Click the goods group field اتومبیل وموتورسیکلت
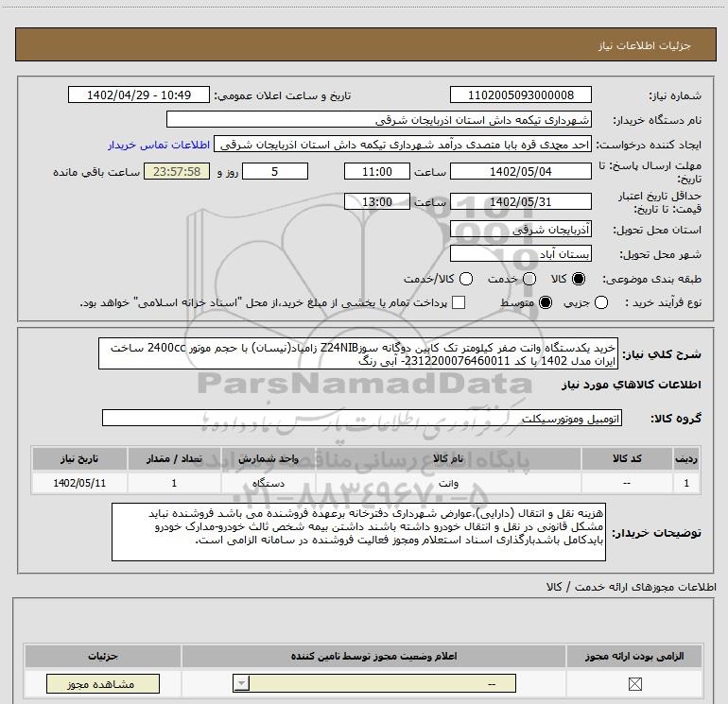The width and height of the screenshot is (728, 704). pyautogui.click(x=362, y=418)
